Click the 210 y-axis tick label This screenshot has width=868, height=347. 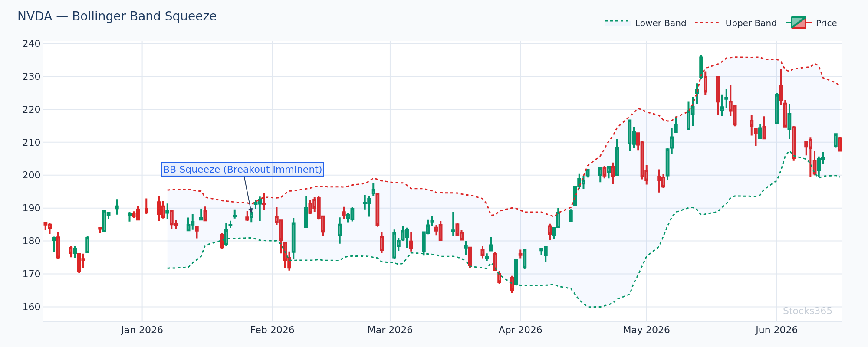(32, 143)
